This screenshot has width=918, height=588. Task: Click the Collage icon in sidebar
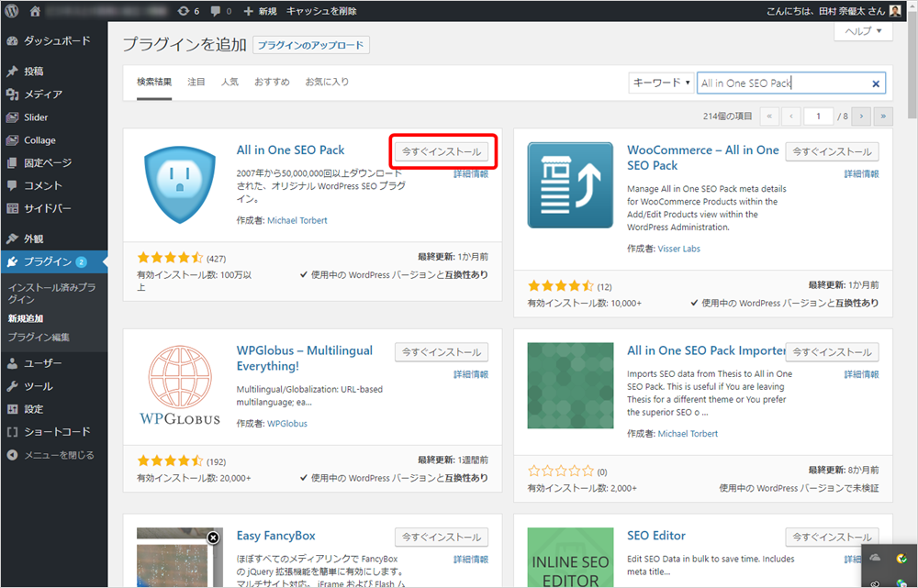[12, 140]
